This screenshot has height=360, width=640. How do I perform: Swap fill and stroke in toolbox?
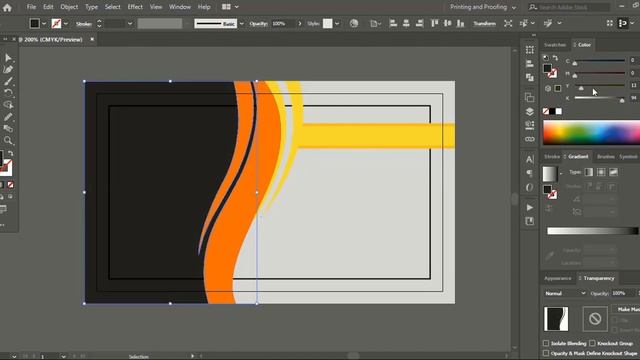point(11,153)
